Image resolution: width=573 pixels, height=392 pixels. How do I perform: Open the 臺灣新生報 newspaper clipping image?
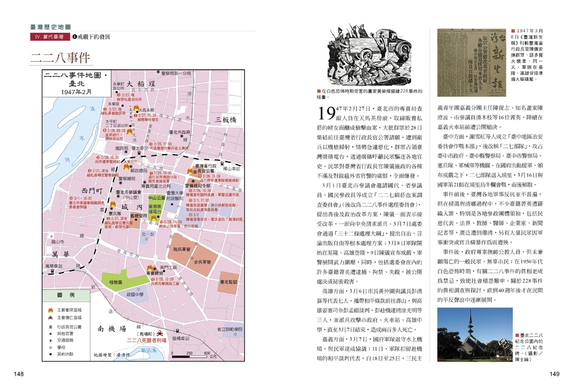(x=472, y=62)
